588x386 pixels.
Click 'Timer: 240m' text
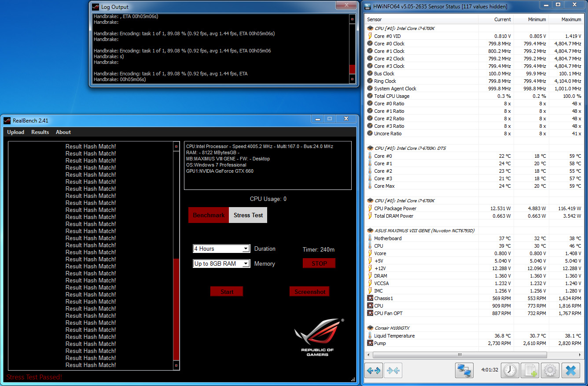pos(319,249)
